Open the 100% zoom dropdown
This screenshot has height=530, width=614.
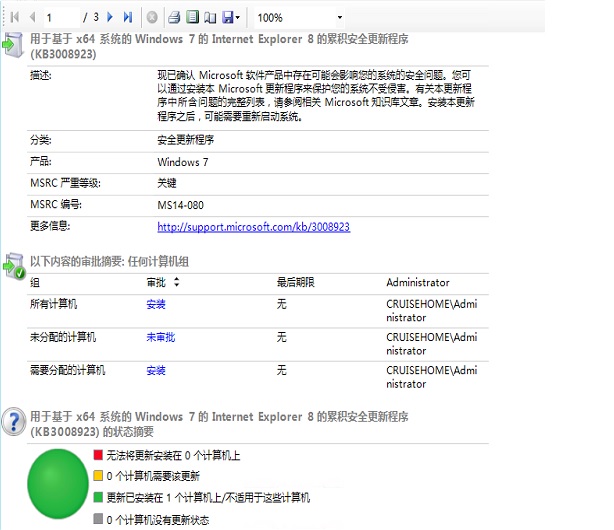[x=340, y=18]
